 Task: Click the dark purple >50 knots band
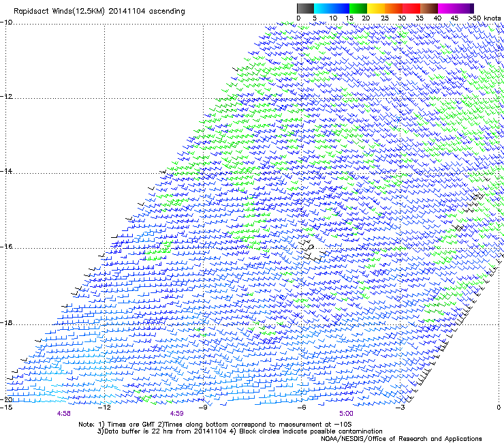(471, 8)
